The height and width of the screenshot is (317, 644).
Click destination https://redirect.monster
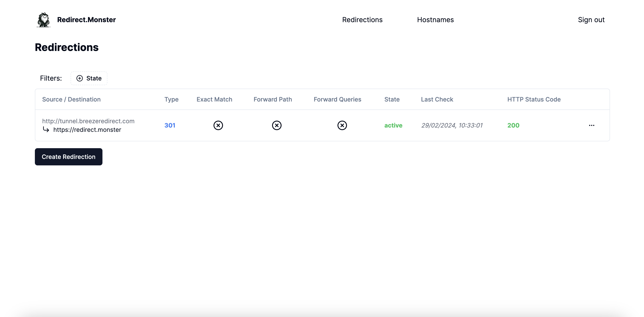coord(87,130)
